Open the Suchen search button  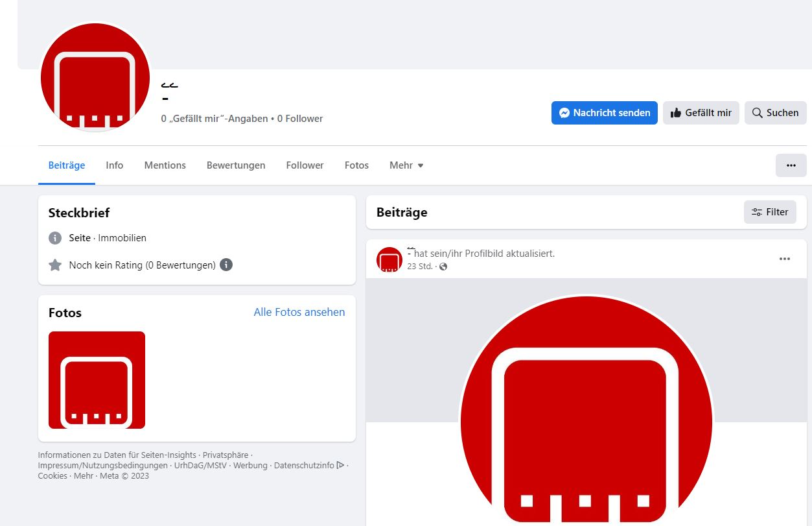[775, 113]
